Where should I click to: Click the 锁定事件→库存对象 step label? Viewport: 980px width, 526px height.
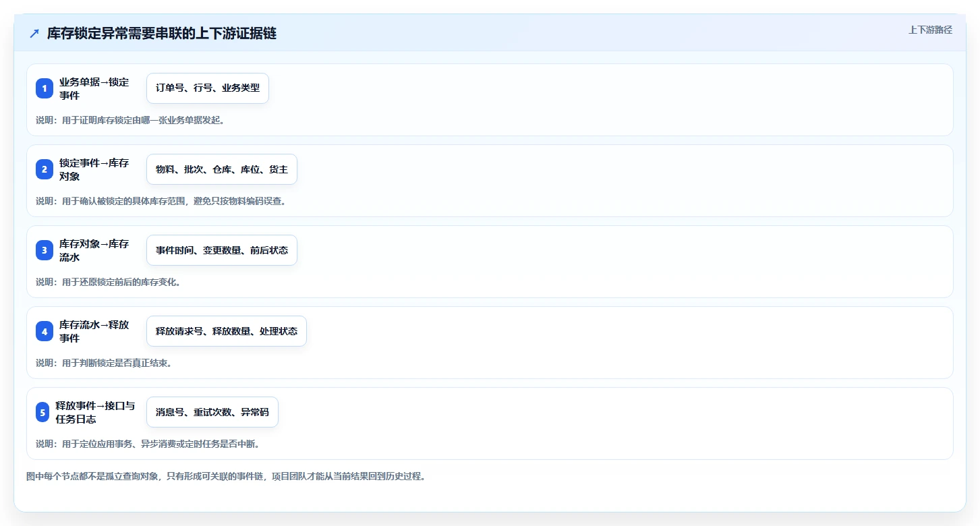click(x=94, y=169)
